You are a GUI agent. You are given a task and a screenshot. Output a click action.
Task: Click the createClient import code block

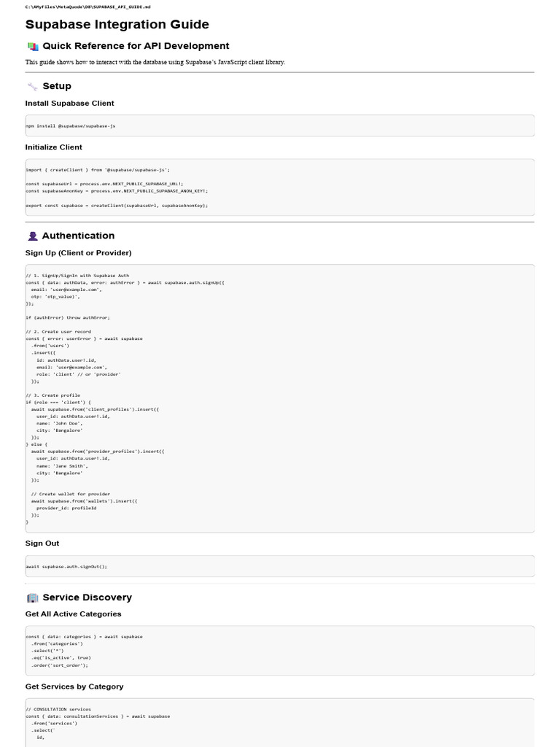point(279,187)
